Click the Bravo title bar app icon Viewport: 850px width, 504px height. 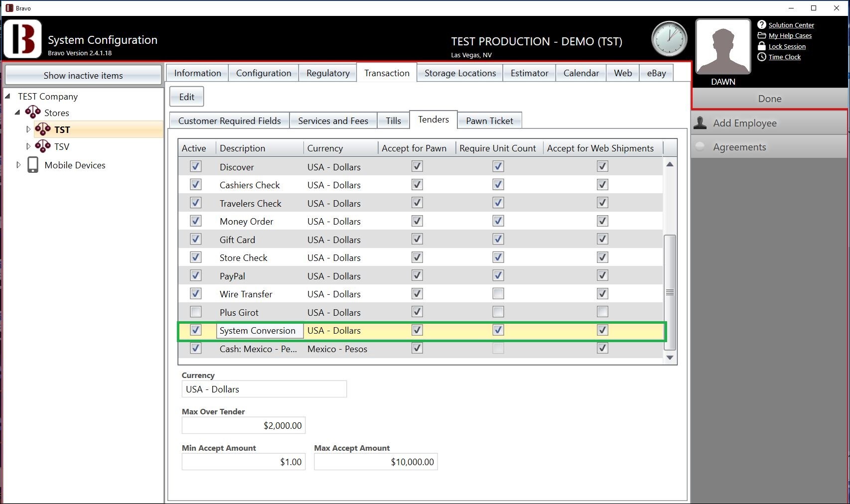tap(9, 8)
